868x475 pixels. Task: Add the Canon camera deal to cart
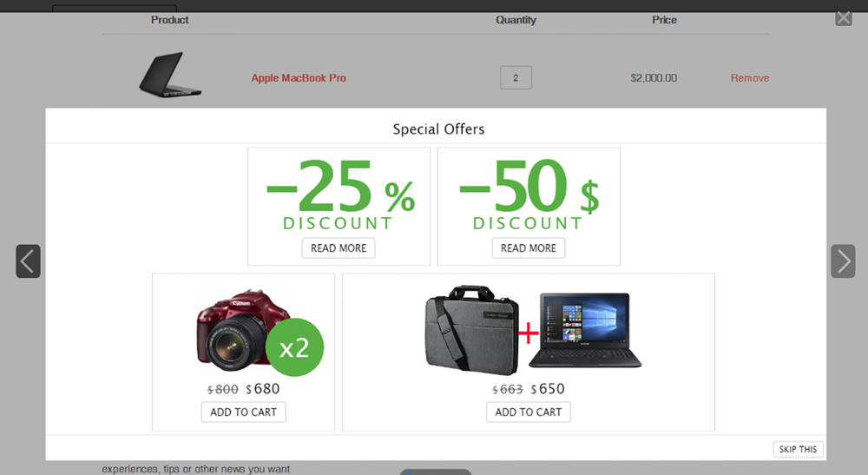click(244, 412)
